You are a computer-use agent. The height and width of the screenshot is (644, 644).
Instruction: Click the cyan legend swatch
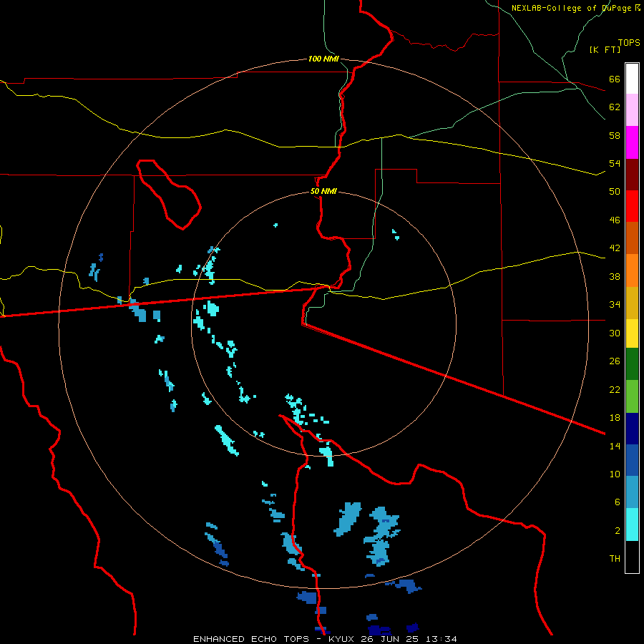632,525
